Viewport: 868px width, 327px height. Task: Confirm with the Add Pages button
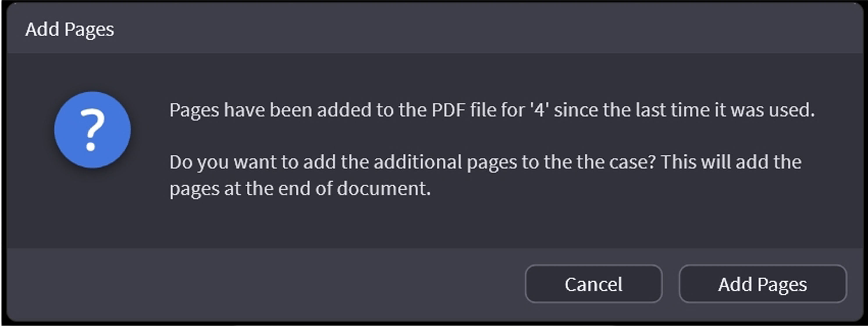tap(762, 284)
